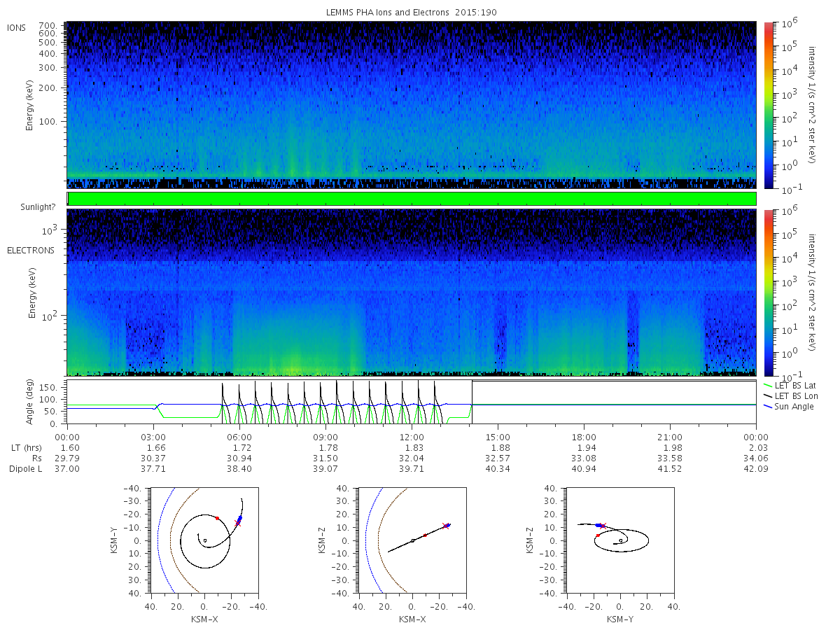This screenshot has width=840, height=630.
Task: Click the Rs value 32.04
Action: coord(412,458)
